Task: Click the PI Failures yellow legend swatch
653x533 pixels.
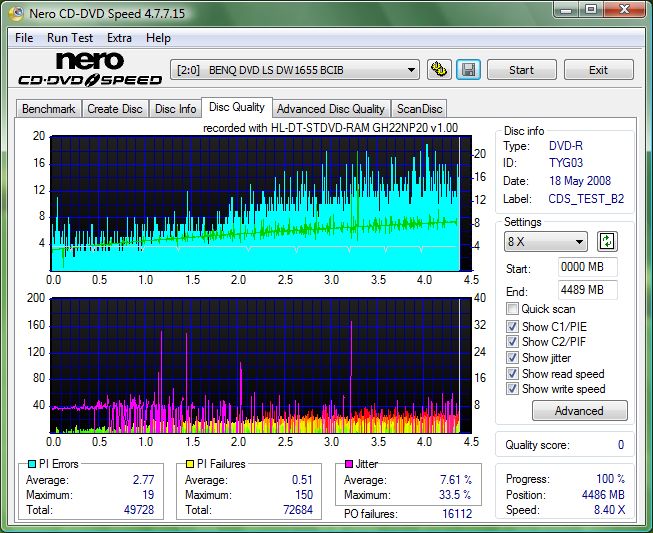Action: [190, 464]
